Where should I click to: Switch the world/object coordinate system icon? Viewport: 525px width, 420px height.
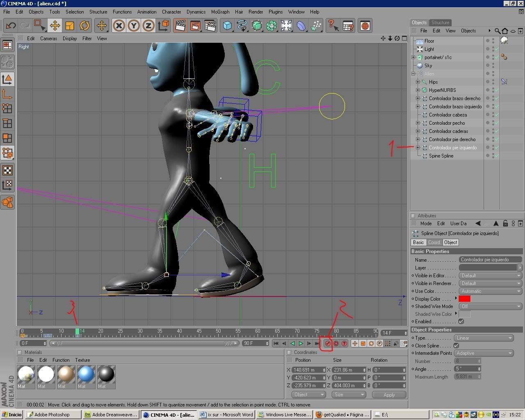[164, 26]
